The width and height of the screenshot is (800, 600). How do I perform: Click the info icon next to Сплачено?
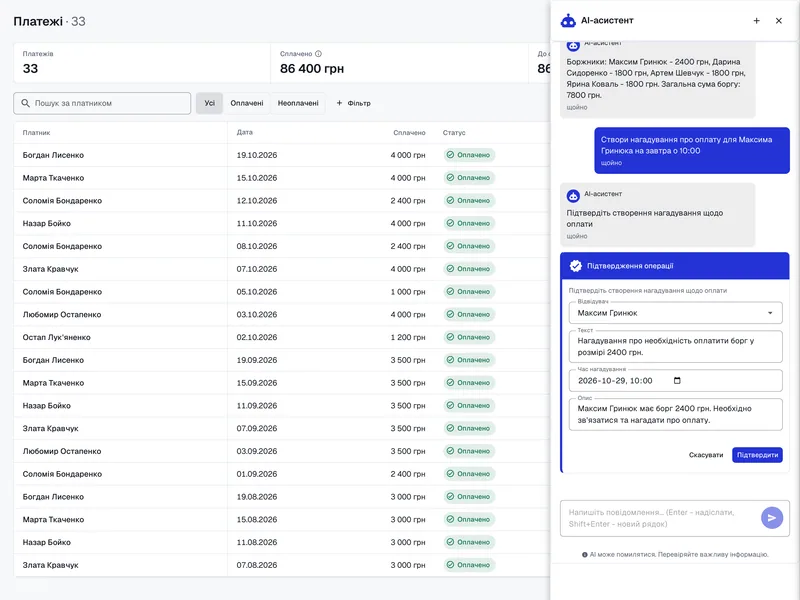click(x=318, y=54)
